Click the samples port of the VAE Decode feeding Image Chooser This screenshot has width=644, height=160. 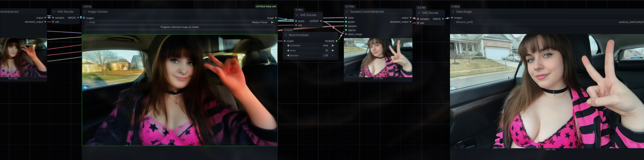[x=53, y=18]
